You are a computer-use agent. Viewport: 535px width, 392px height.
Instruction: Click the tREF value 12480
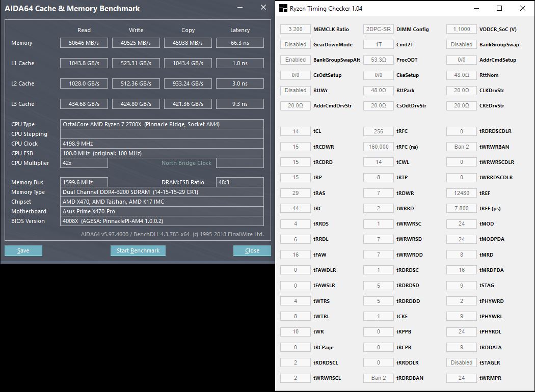(461, 193)
